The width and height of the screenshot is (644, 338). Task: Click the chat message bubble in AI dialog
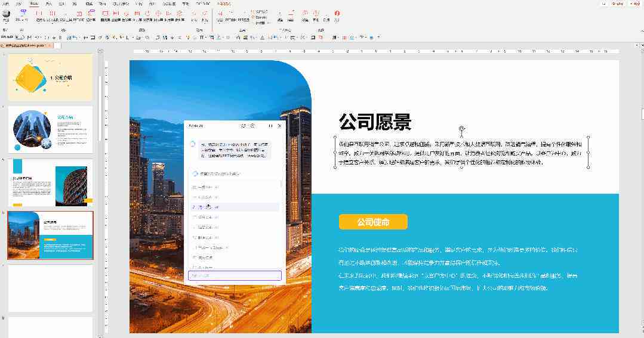pos(234,150)
